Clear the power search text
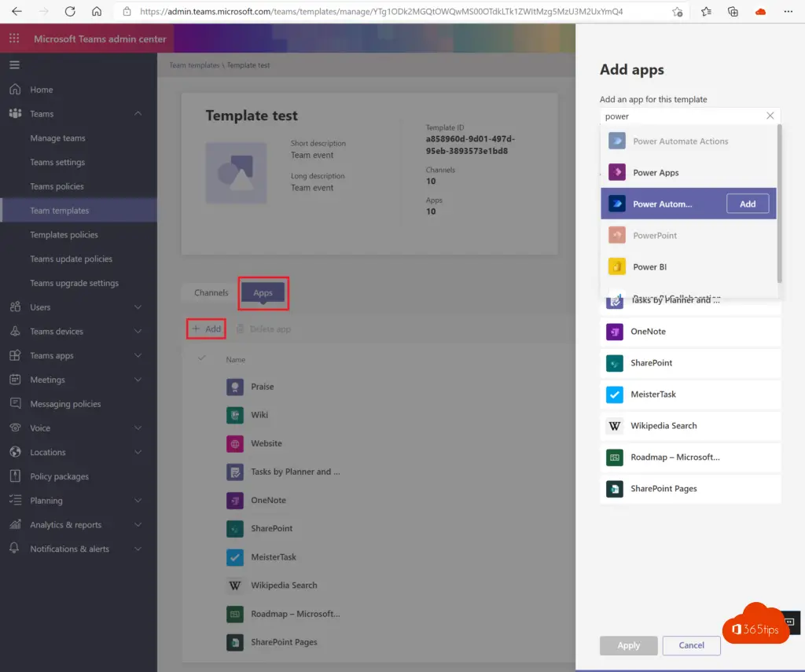The image size is (805, 672). point(770,116)
